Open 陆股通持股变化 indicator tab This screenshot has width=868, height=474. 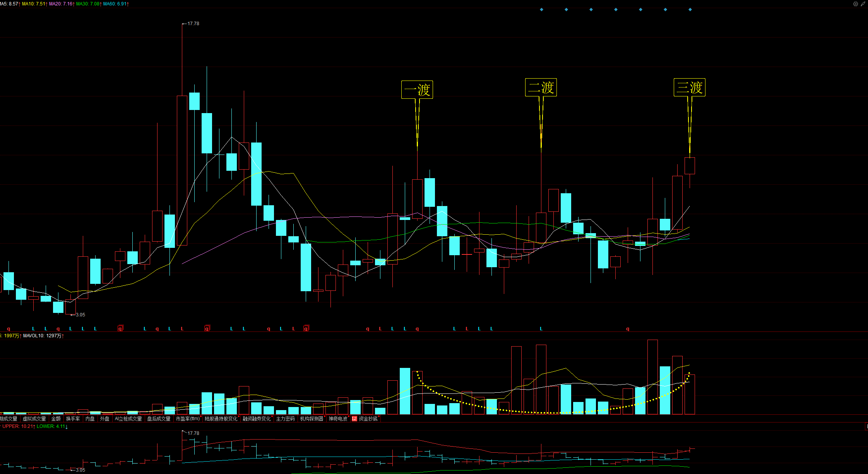(x=221, y=419)
